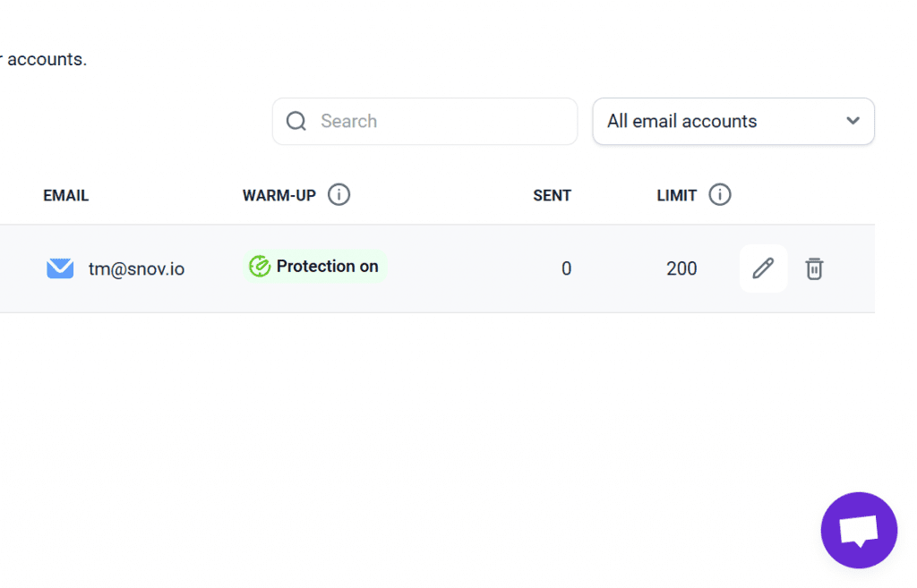The image size is (917, 588).
Task: Click the magnifier icon in the search field
Action: click(296, 121)
